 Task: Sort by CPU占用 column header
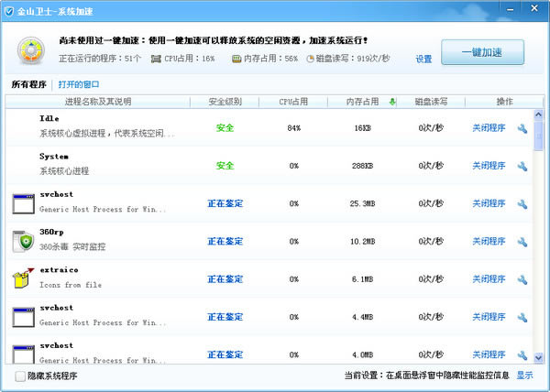(x=293, y=102)
